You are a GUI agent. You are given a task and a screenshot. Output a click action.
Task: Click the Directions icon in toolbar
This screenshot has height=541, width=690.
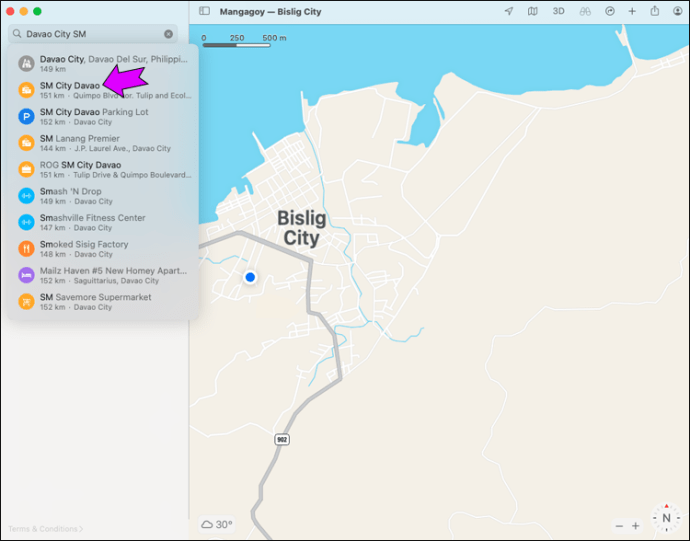click(609, 11)
